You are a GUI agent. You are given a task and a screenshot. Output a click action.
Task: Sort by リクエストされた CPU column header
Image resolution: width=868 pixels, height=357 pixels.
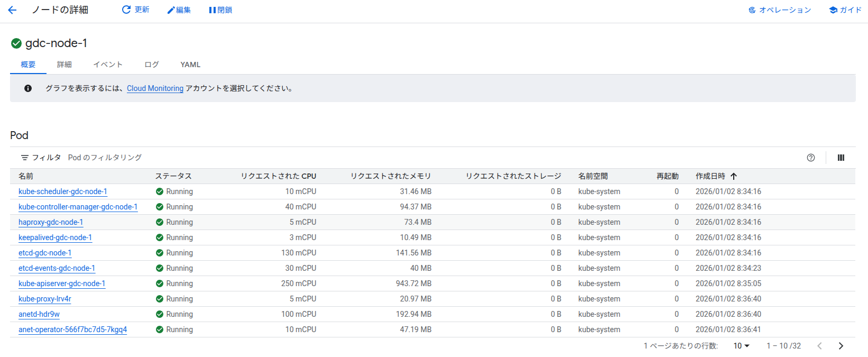(x=278, y=176)
